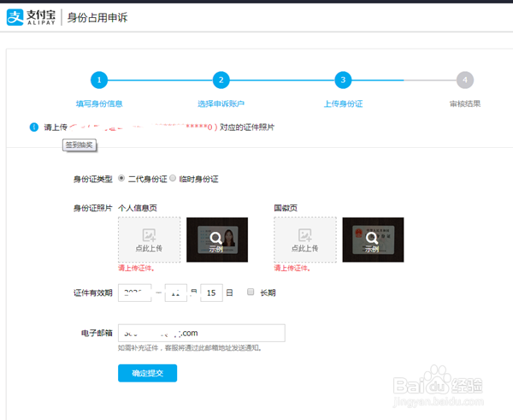Viewport: 513px width, 420px height.
Task: Click the image-plus icon in the 国徽页 upload box
Action: pos(305,235)
